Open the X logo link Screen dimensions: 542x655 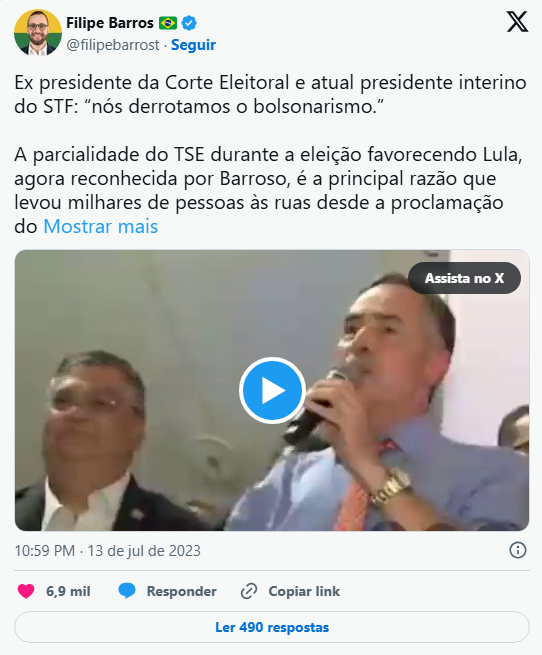517,22
